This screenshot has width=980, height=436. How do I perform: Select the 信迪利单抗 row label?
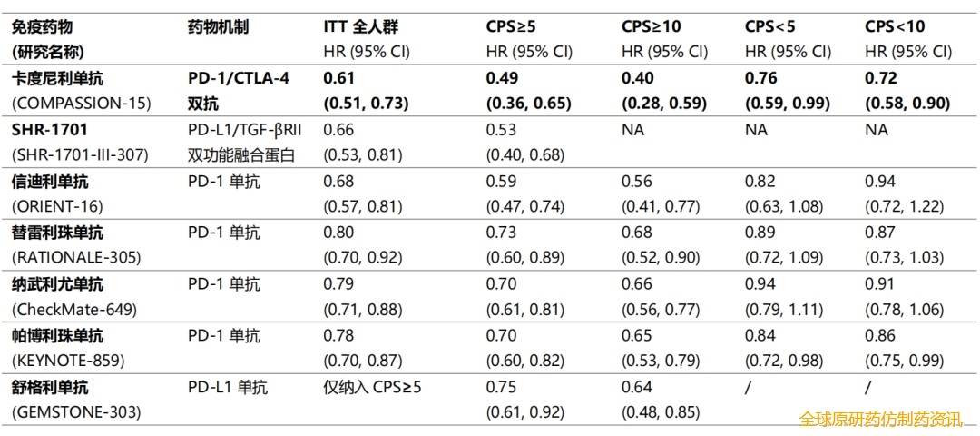pos(49,182)
